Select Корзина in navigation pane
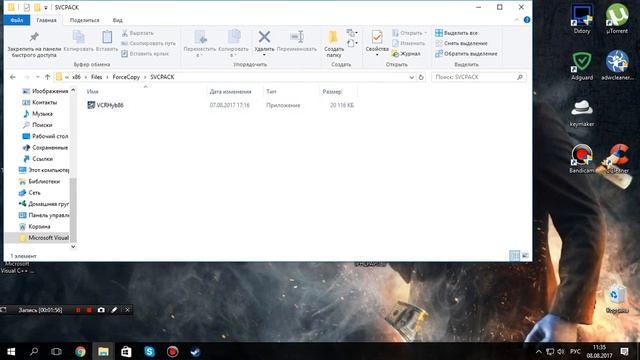The image size is (640, 360). (x=35, y=227)
